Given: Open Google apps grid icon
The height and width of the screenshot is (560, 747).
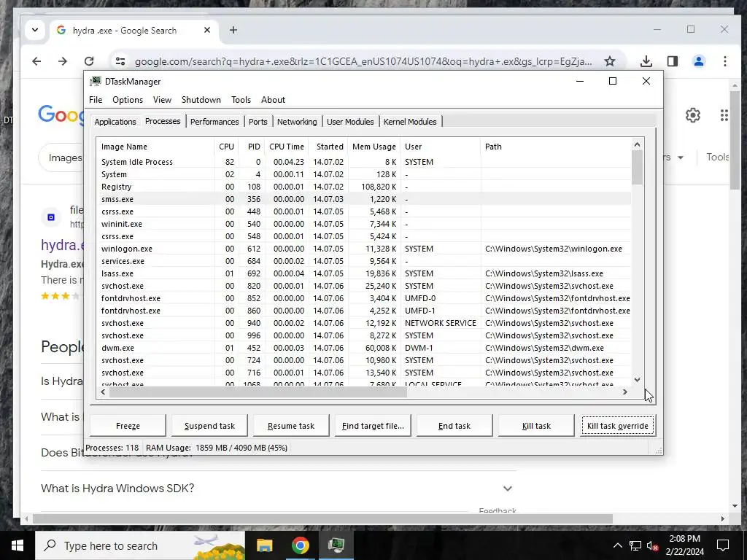Looking at the screenshot, I should pyautogui.click(x=724, y=114).
